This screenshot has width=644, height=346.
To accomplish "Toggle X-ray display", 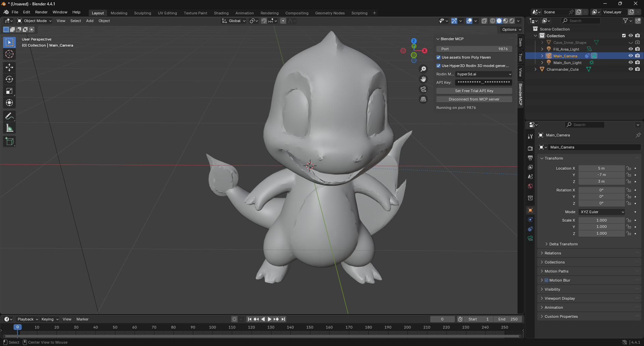I will pos(484,21).
